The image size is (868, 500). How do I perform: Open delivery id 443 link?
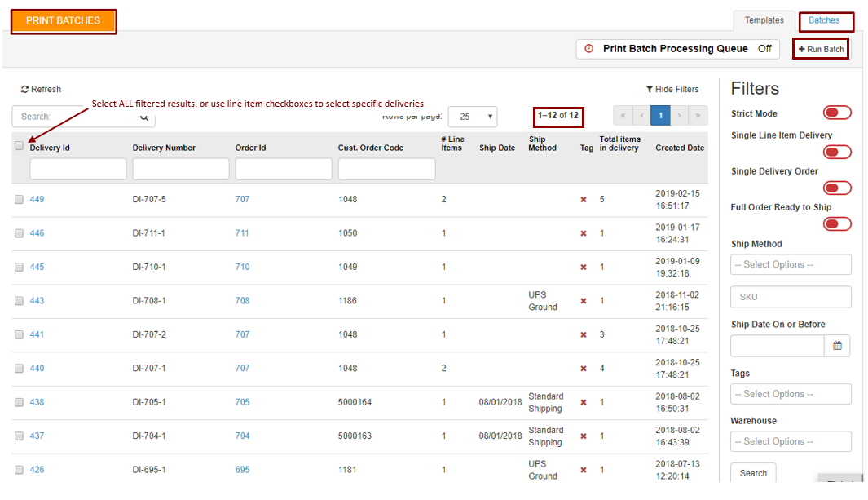click(37, 301)
